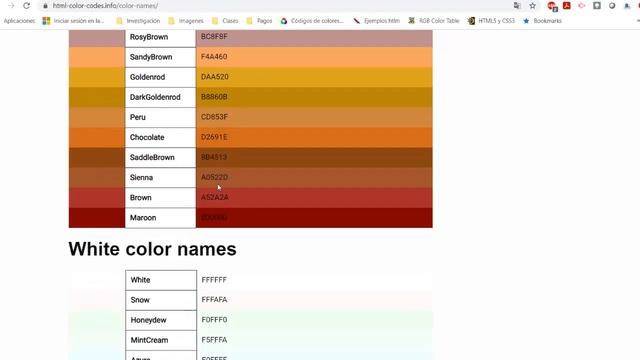Click the Sienna left color swatch

pos(97,178)
